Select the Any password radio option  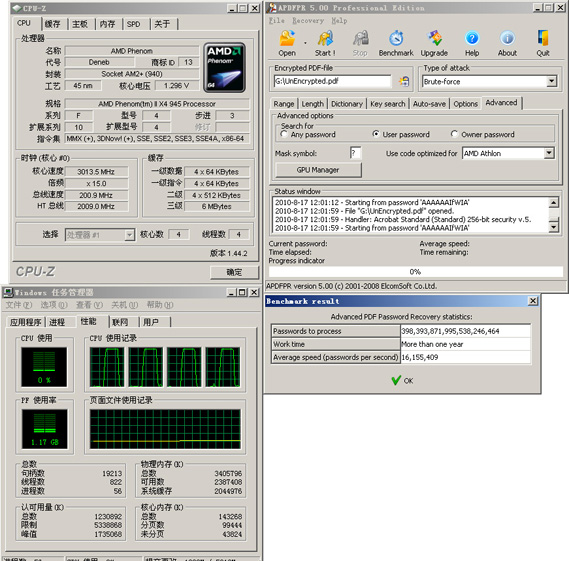click(284, 134)
